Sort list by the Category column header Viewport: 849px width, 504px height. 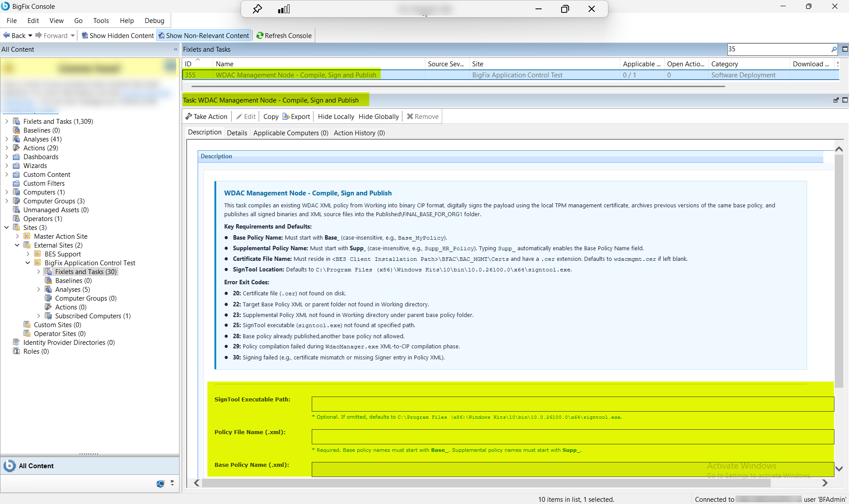click(749, 64)
